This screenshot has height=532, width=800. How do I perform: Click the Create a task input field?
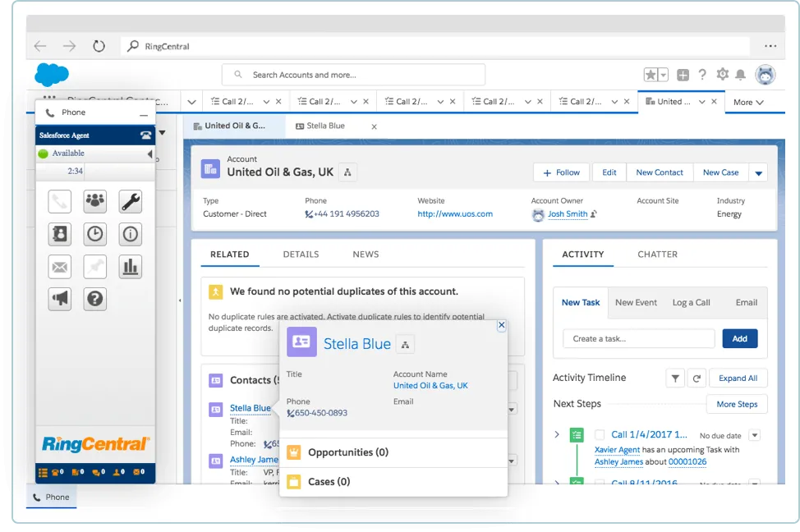pos(638,338)
